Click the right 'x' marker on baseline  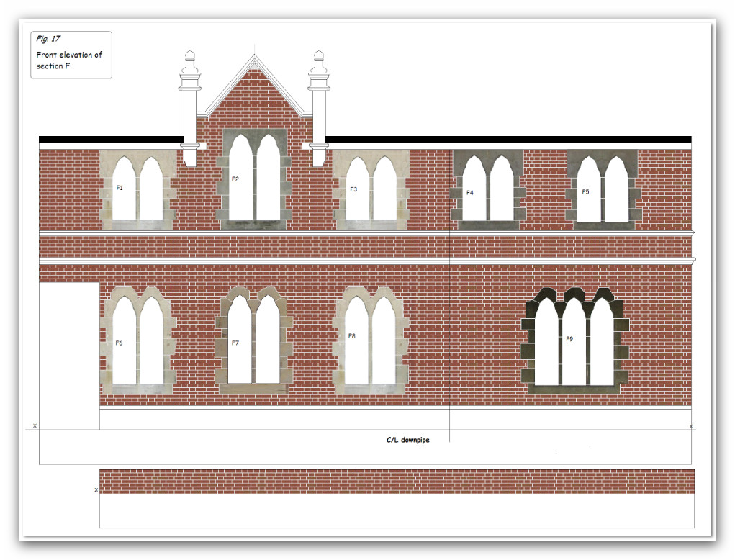[x=691, y=427]
